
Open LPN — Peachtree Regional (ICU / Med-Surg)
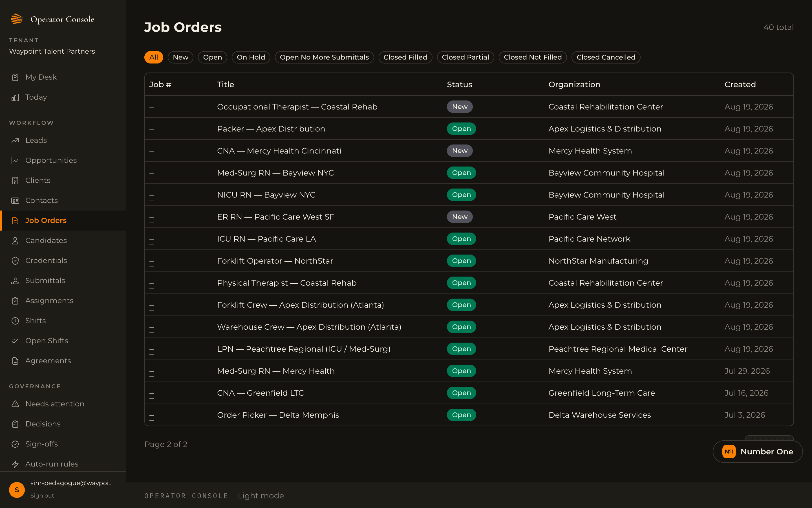[x=304, y=349]
